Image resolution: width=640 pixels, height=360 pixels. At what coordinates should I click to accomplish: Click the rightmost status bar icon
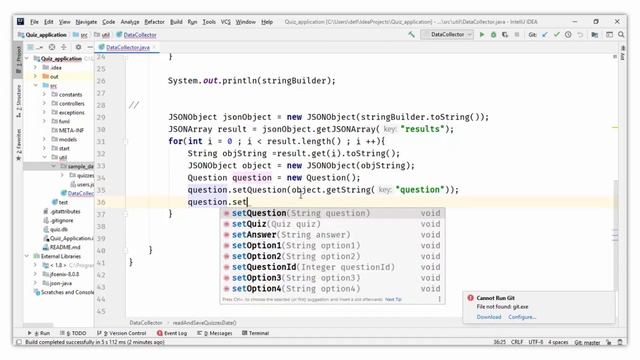point(620,342)
